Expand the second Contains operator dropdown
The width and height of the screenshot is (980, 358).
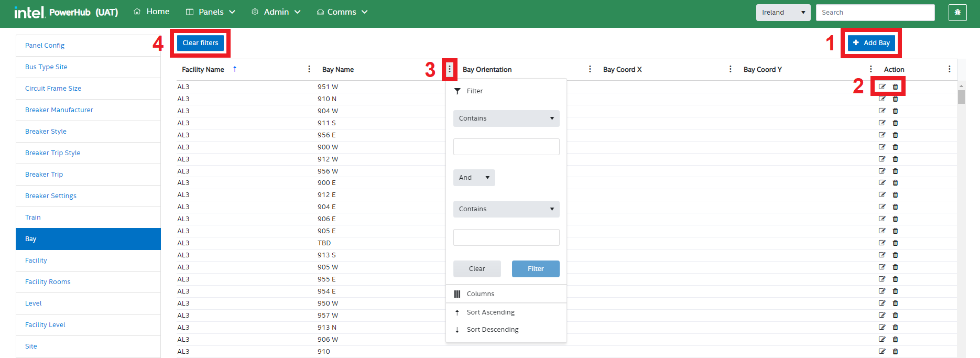(x=506, y=209)
